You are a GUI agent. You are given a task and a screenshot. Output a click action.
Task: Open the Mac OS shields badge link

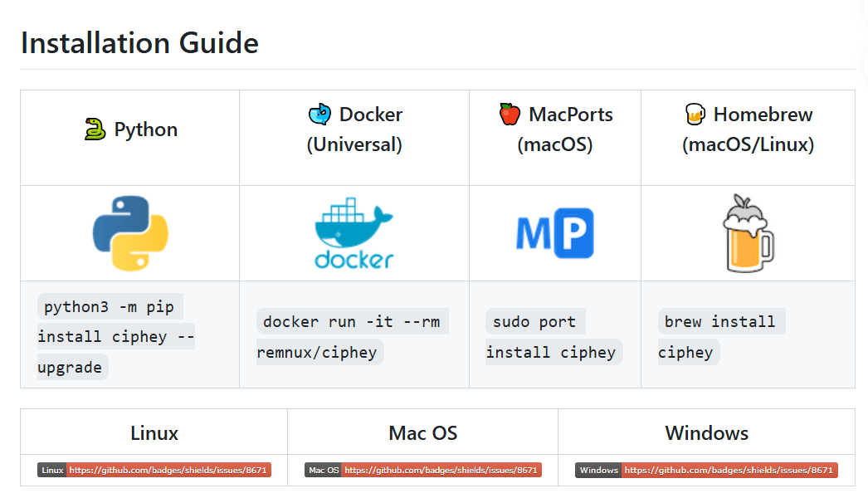[422, 470]
